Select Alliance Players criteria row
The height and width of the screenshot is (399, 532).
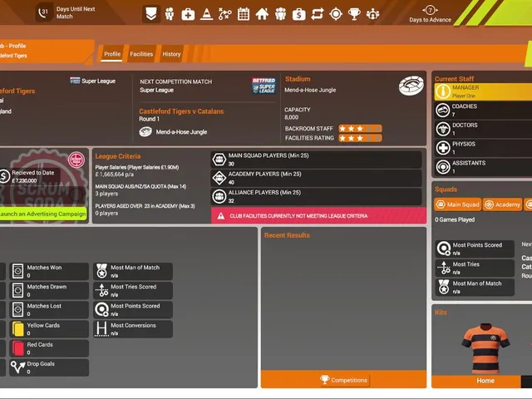[x=316, y=196]
